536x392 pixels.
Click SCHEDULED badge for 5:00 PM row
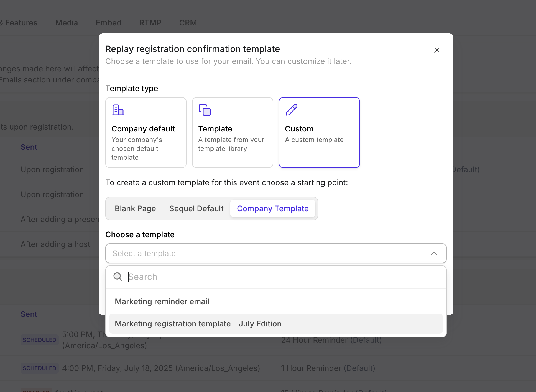(x=39, y=340)
